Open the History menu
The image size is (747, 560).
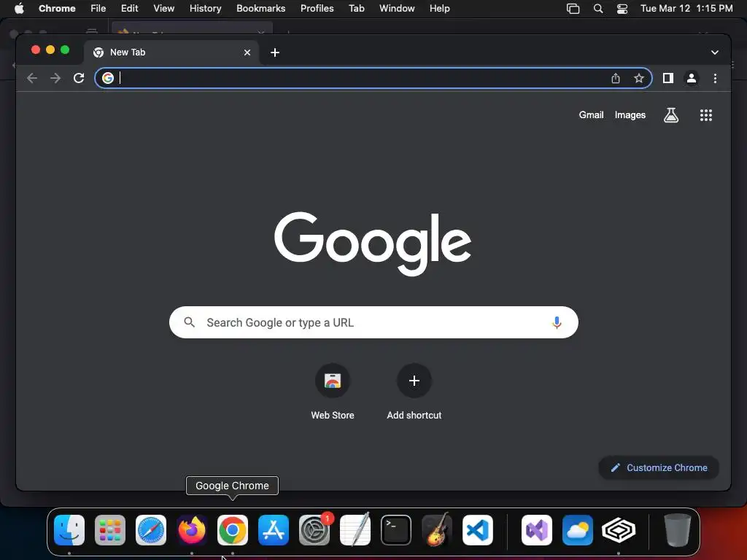(205, 8)
